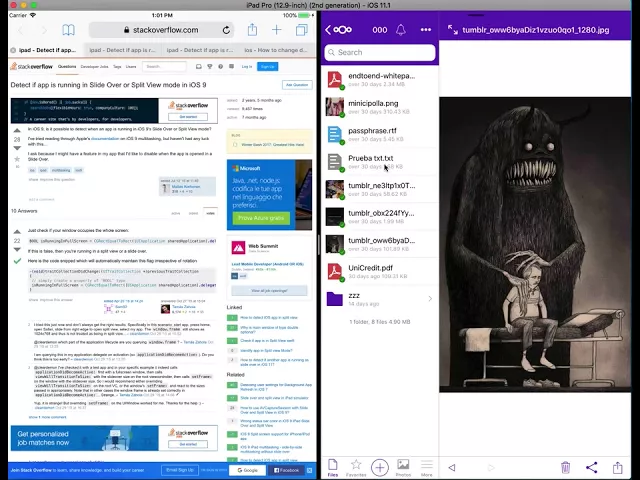Go to previous image with left triangle
This screenshot has width=640, height=480.
[x=451, y=467]
